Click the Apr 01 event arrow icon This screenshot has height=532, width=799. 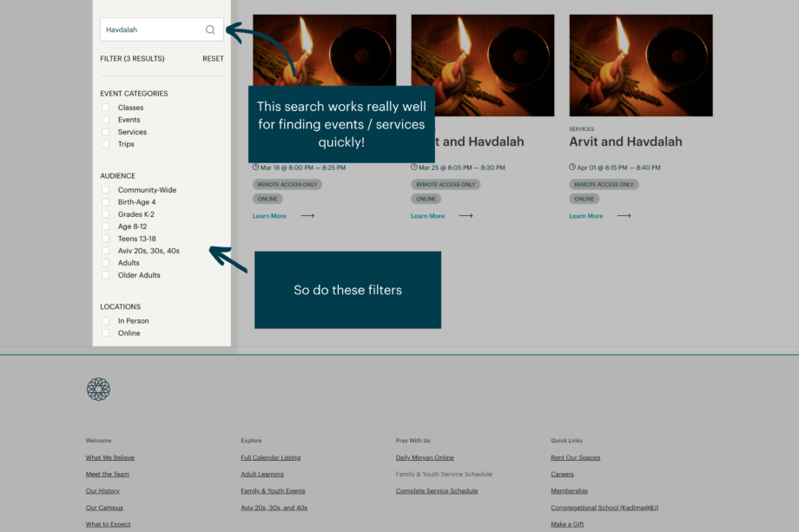(x=624, y=216)
